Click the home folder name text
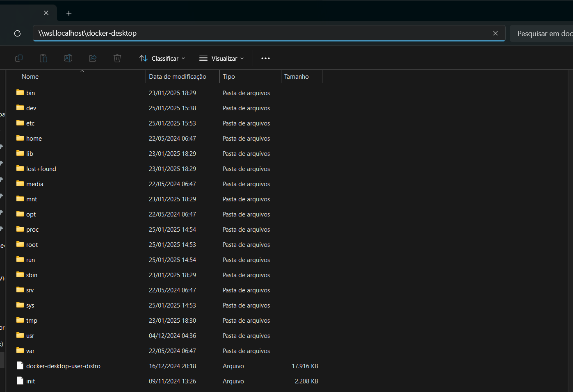This screenshot has width=573, height=392. click(x=34, y=139)
